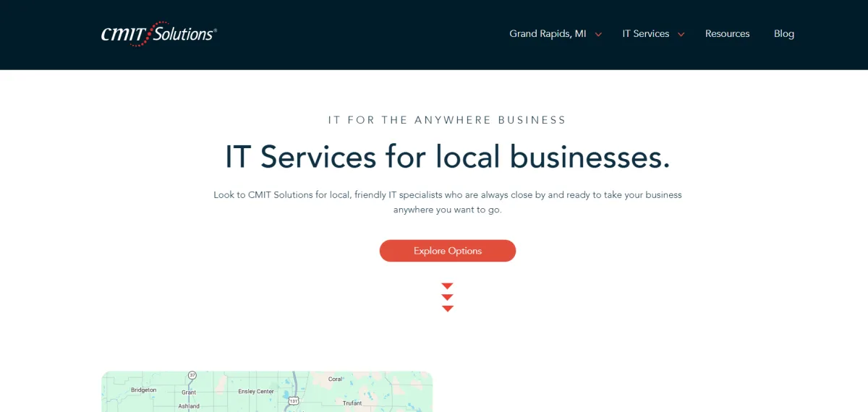
Task: Click the "IT Services for local businesses." heading
Action: pos(448,157)
